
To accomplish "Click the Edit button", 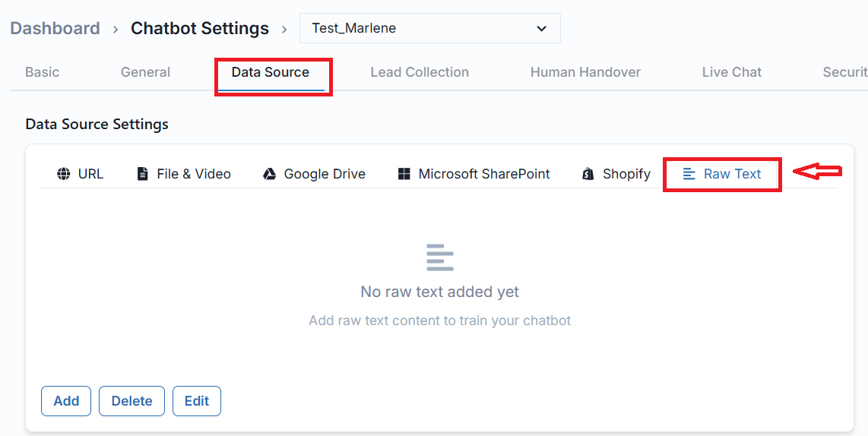I will (x=196, y=401).
